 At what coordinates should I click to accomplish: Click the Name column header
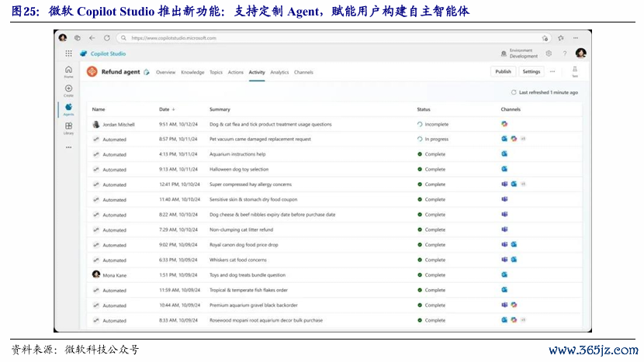tap(99, 109)
